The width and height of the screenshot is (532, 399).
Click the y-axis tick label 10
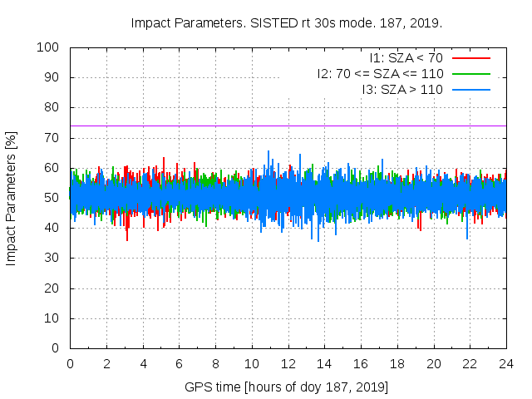[50, 318]
